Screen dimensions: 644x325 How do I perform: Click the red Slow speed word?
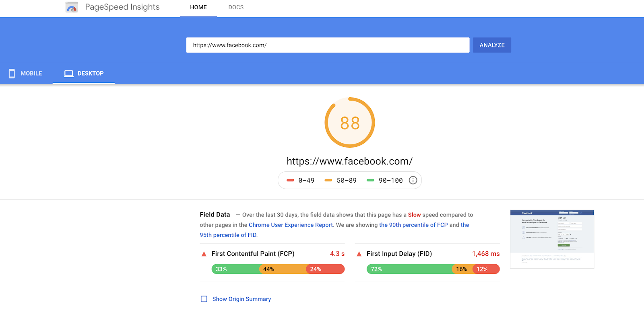pyautogui.click(x=414, y=215)
